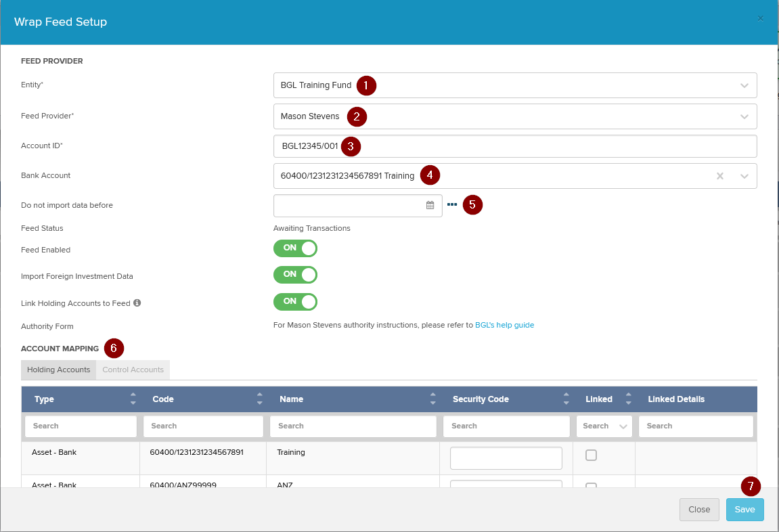779x532 pixels.
Task: Sort table by Type column arrows
Action: (x=133, y=399)
